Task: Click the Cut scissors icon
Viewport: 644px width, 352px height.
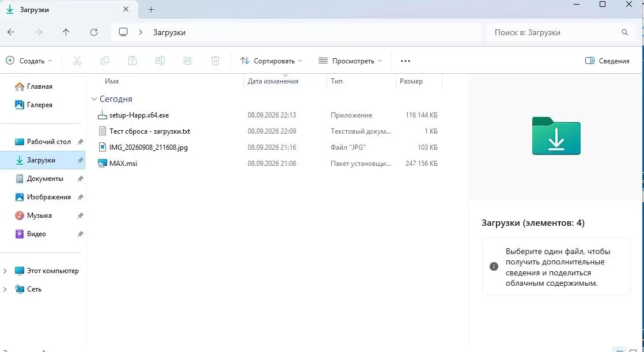Action: [x=77, y=61]
